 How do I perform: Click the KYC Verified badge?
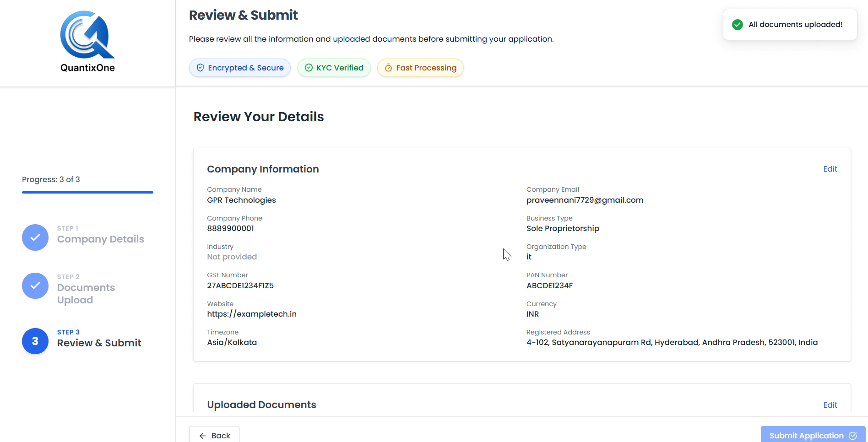point(334,68)
